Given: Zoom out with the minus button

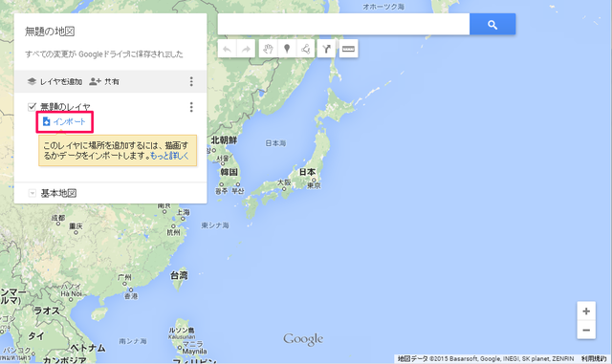Looking at the screenshot, I should (x=586, y=330).
